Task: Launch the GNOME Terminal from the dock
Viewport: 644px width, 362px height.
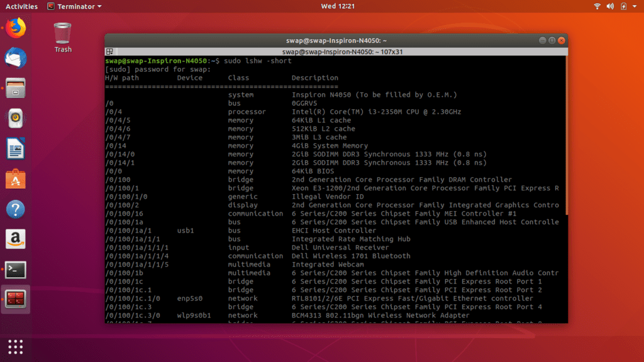Action: click(x=14, y=269)
